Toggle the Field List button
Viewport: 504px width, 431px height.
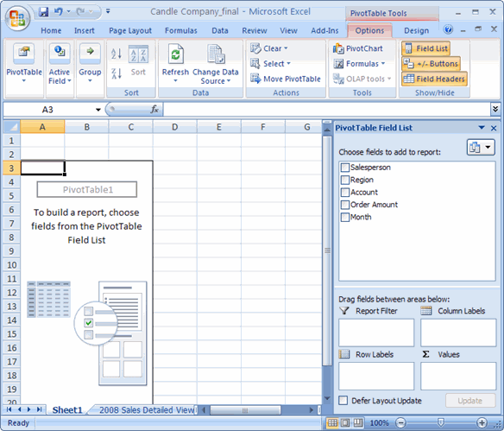click(425, 48)
